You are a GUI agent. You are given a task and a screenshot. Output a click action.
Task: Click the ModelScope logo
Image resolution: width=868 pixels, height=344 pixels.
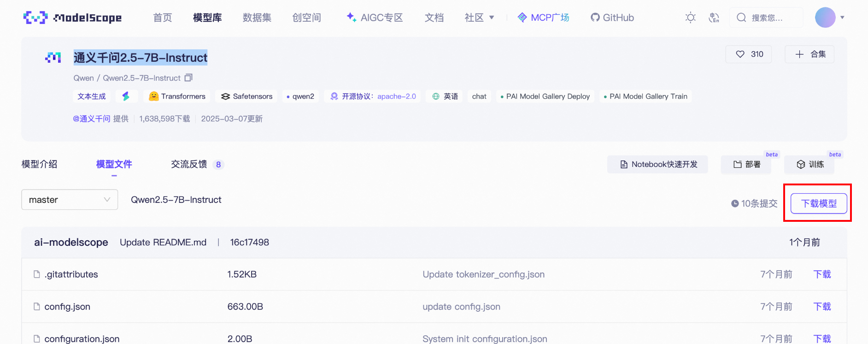click(72, 18)
